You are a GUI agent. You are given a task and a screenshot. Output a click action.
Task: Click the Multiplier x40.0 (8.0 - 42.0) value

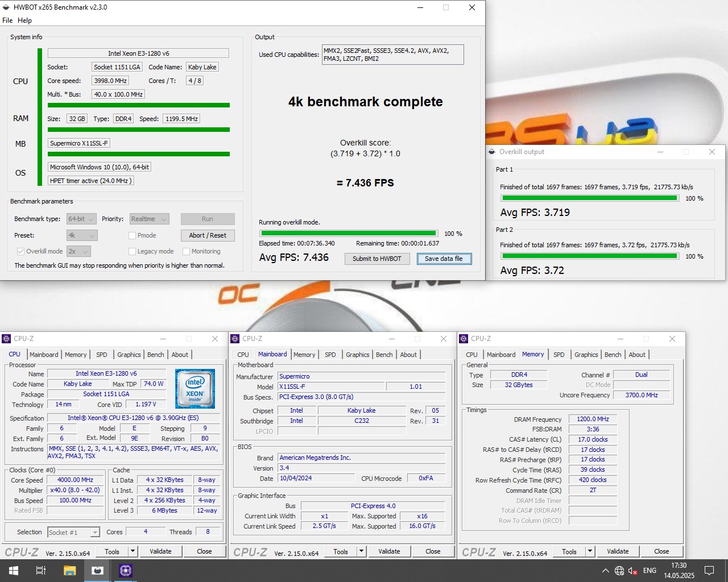tap(75, 490)
